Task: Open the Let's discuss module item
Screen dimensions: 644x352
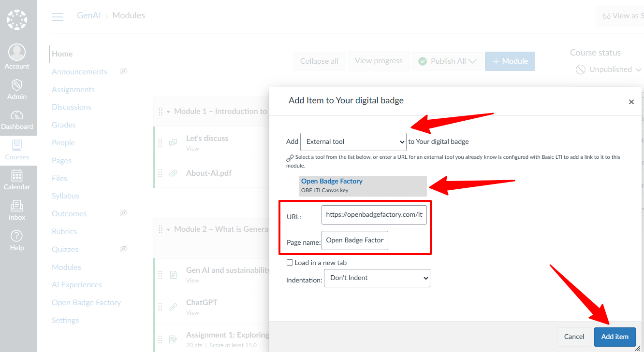Action: [207, 139]
